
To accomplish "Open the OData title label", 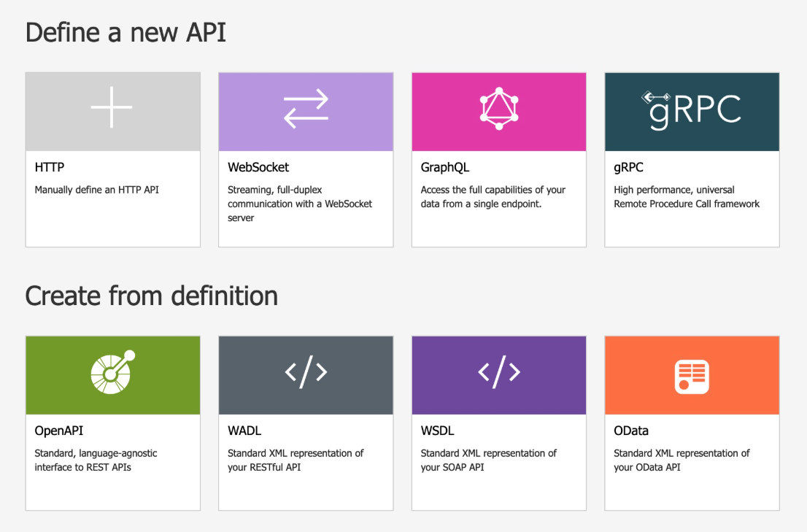I will point(631,431).
